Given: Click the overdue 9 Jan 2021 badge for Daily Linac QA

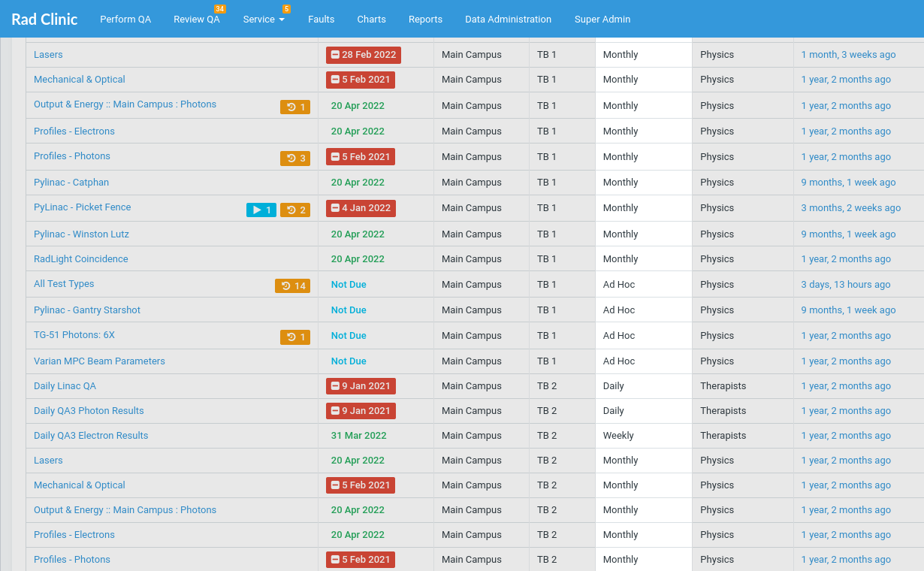Looking at the screenshot, I should click(361, 386).
